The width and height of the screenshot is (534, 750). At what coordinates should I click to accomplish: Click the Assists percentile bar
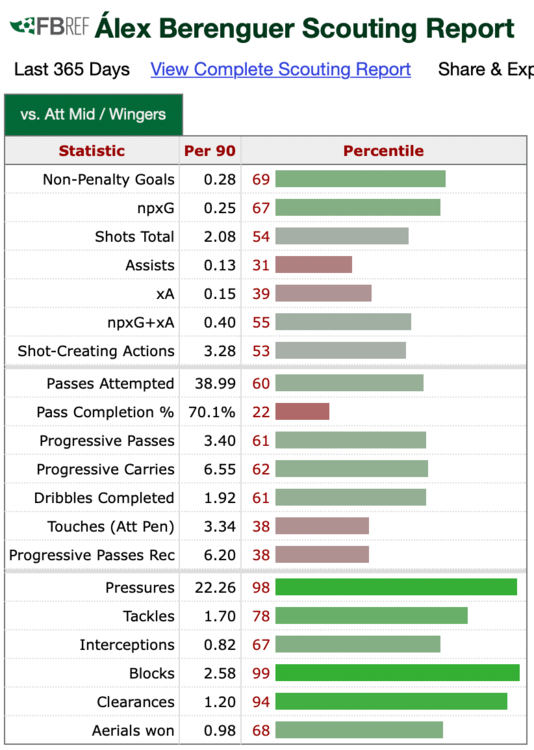(x=313, y=265)
